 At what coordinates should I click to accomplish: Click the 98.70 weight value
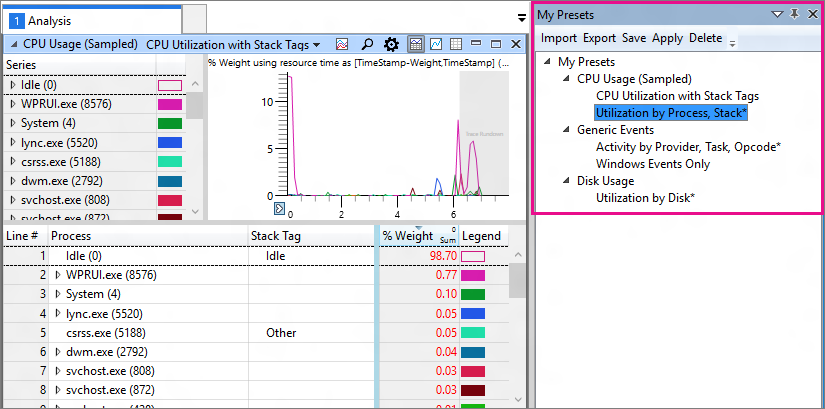pos(445,256)
